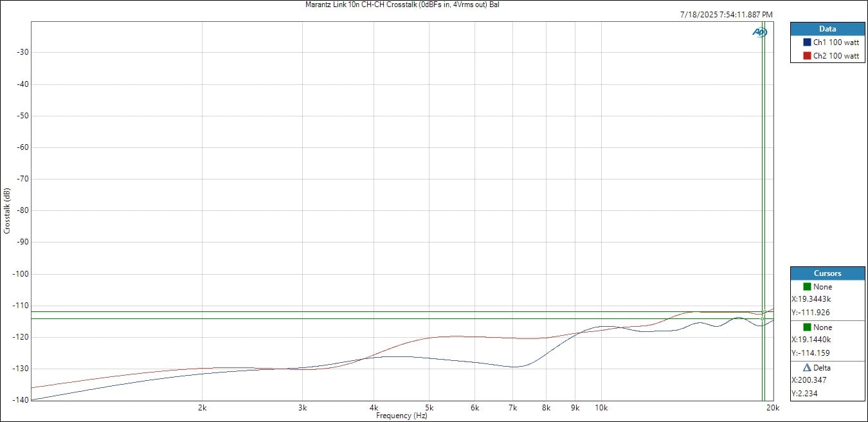This screenshot has width=868, height=422.
Task: Click first cursor X value 19.3443k
Action: coord(813,299)
